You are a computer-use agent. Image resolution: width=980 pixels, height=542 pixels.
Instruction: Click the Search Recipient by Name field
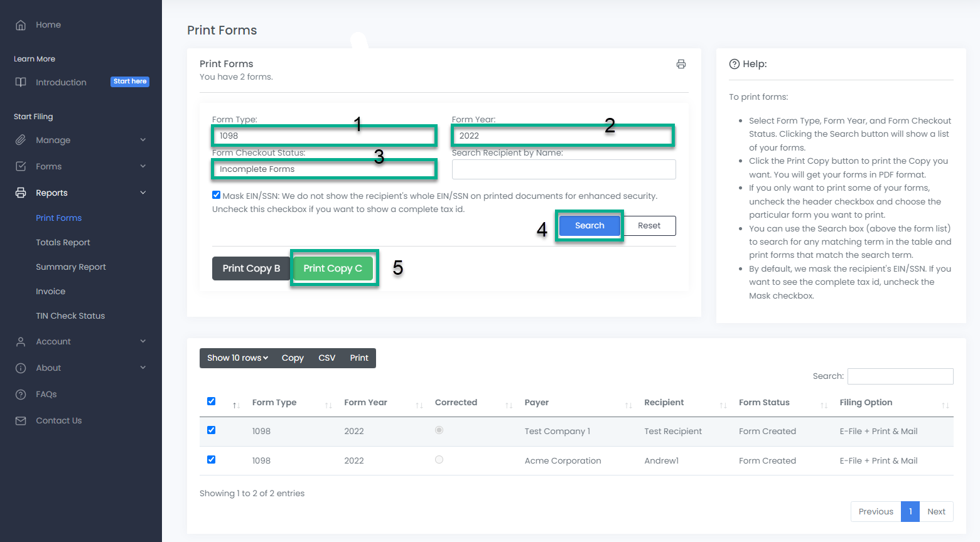tap(563, 169)
